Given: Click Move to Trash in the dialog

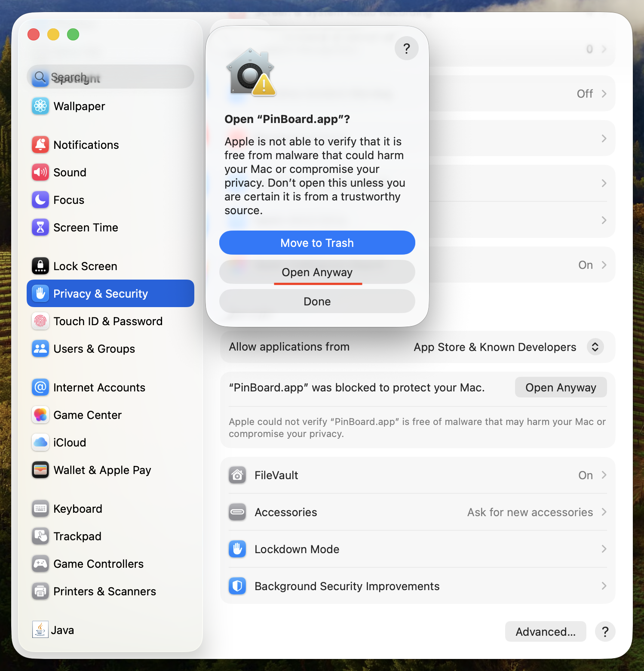Looking at the screenshot, I should pyautogui.click(x=317, y=243).
